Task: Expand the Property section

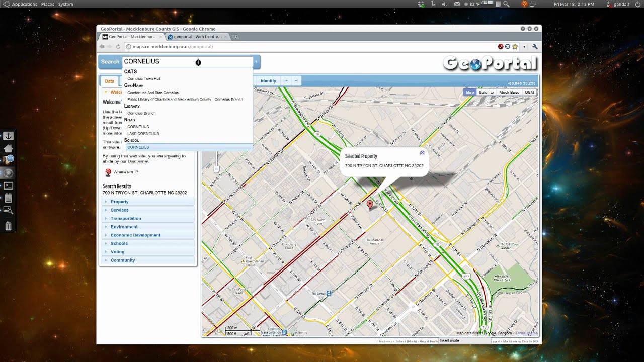Action: point(147,202)
